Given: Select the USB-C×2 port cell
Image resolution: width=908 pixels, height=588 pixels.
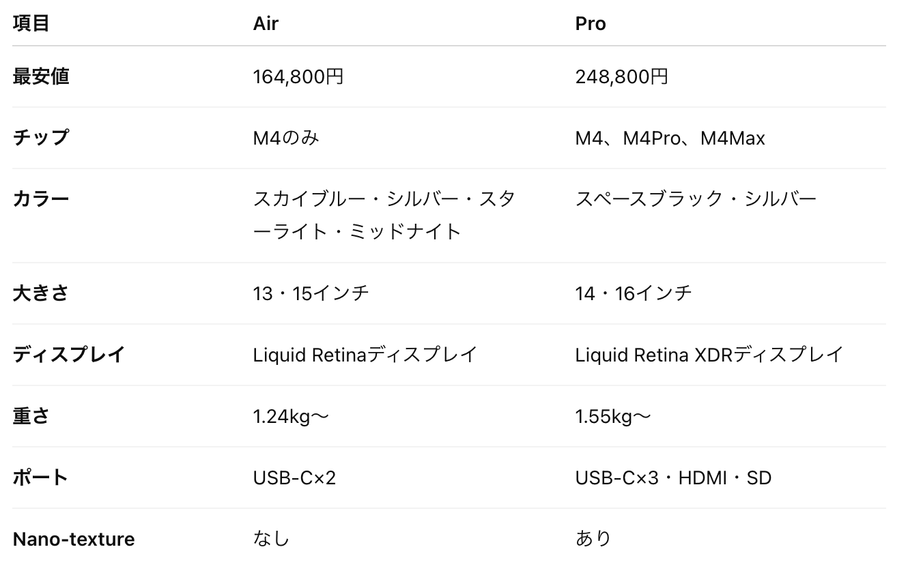Looking at the screenshot, I should [x=294, y=477].
